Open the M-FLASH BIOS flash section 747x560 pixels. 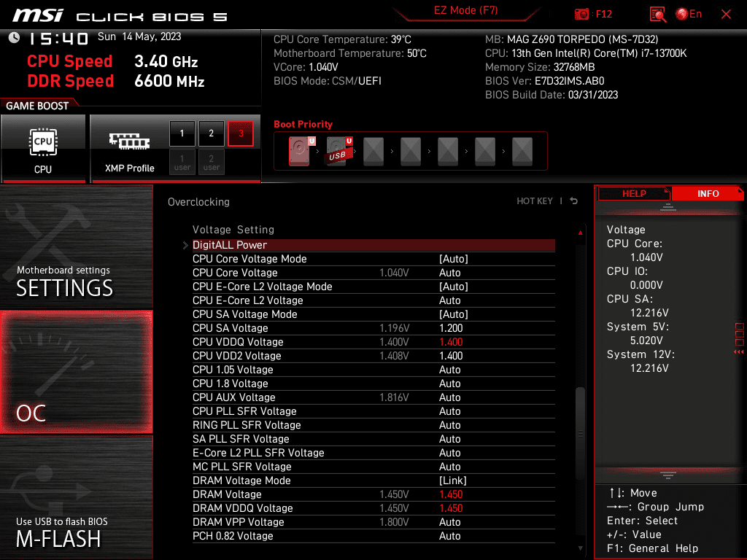76,497
